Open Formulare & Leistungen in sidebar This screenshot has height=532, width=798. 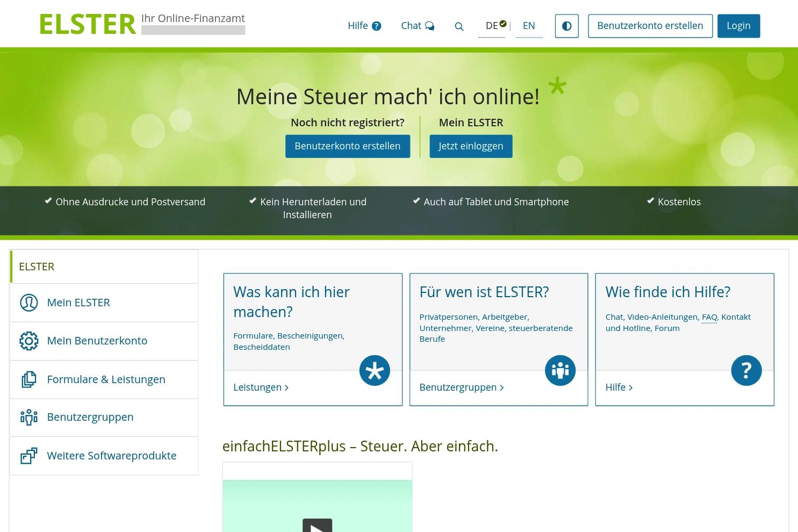tap(104, 379)
